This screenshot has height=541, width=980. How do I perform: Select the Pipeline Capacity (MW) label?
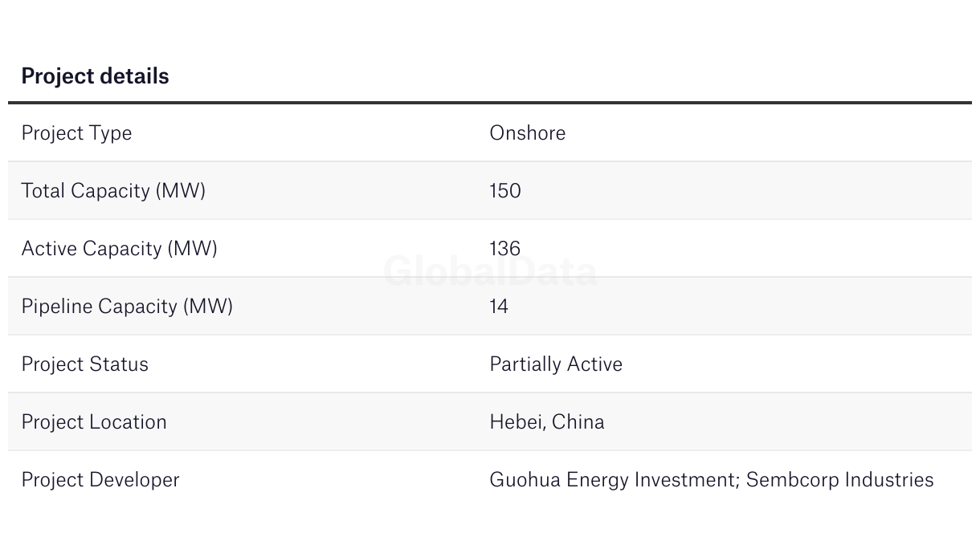(x=127, y=307)
